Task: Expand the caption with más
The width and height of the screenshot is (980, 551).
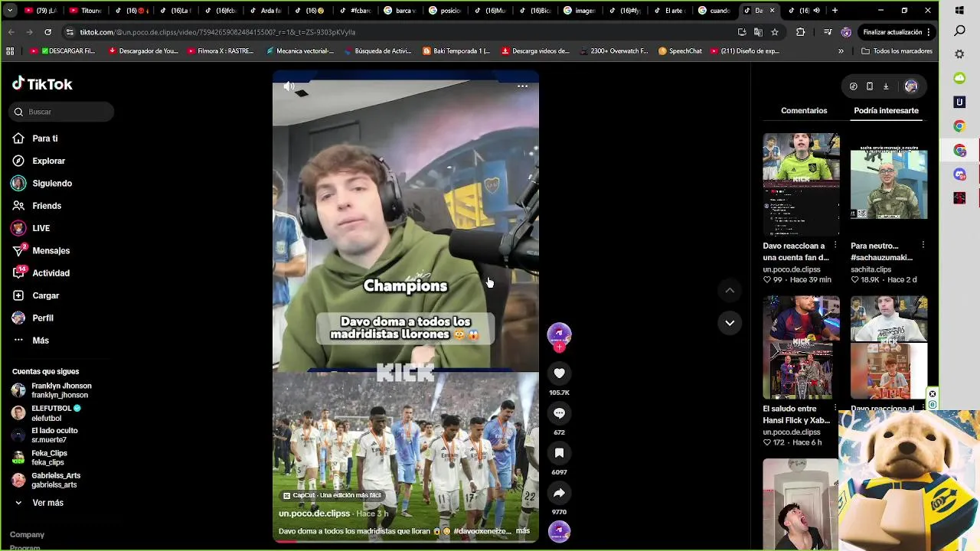Action: 523,530
